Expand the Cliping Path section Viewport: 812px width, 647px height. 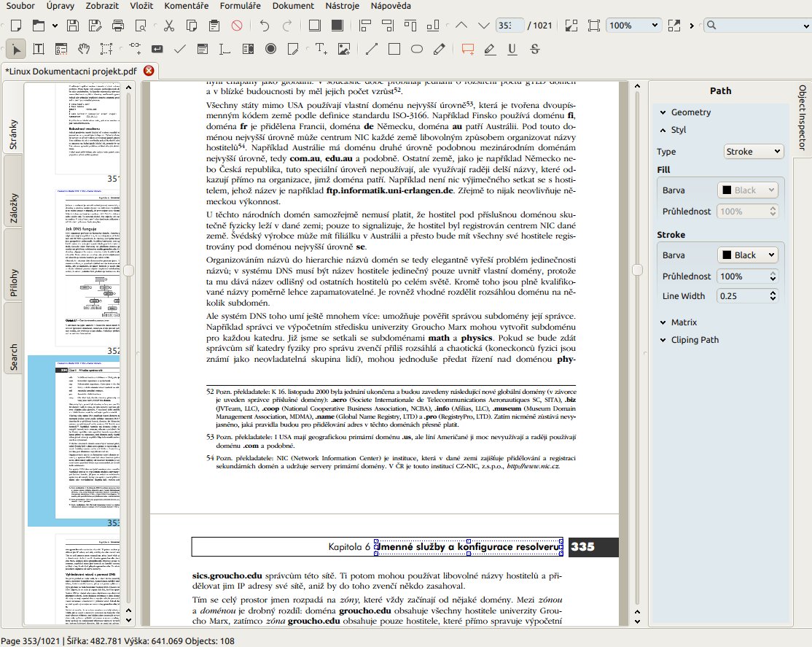pos(663,340)
